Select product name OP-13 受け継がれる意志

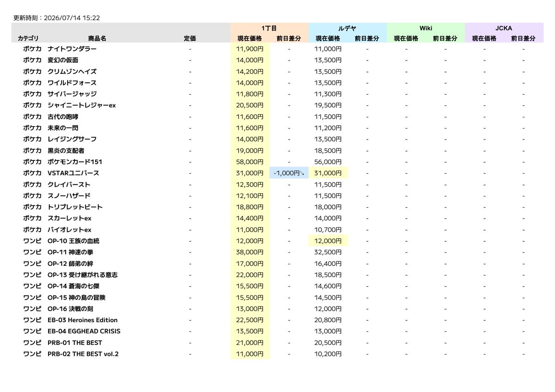pos(82,275)
